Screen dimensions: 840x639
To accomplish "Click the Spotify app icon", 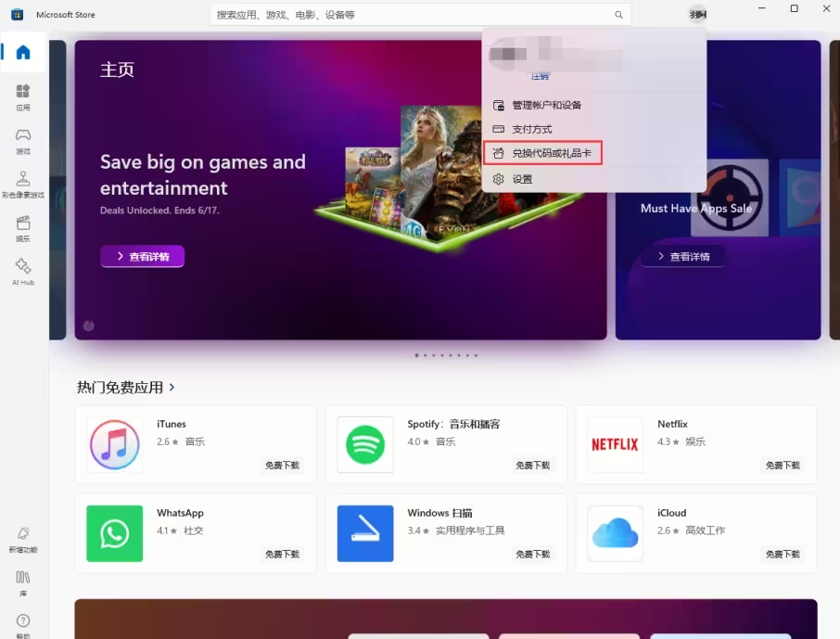I will coord(365,444).
